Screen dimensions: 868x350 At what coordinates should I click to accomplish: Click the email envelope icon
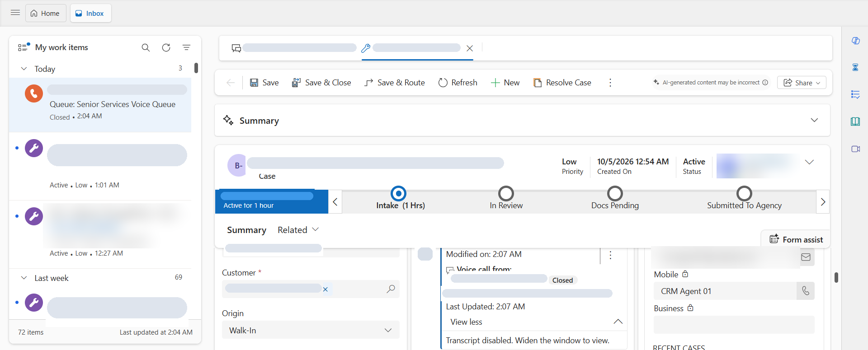(806, 257)
